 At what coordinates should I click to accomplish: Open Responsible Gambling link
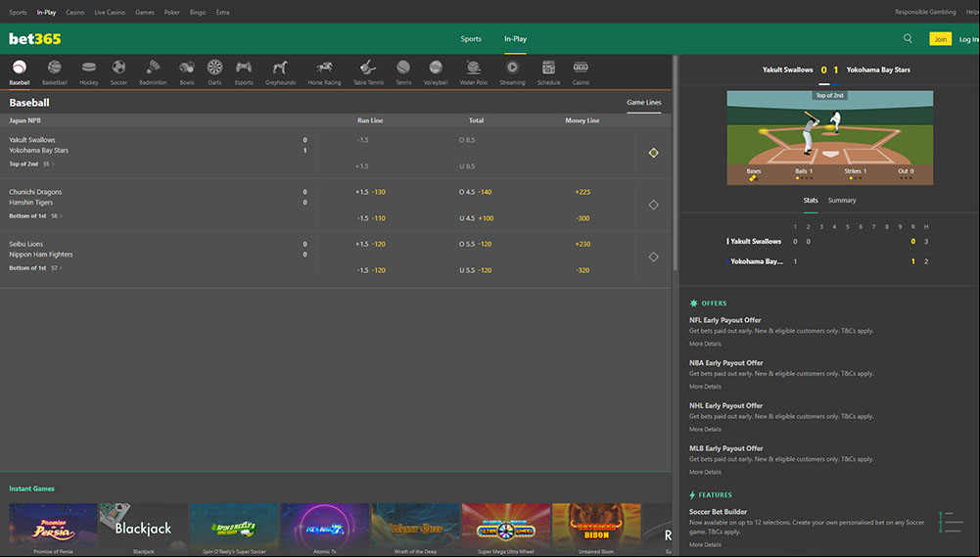click(925, 12)
